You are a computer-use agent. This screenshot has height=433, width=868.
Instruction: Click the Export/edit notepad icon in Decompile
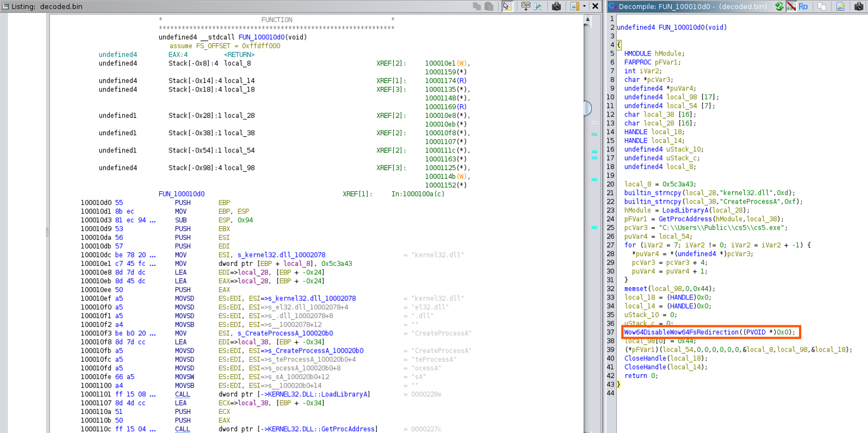coord(841,6)
